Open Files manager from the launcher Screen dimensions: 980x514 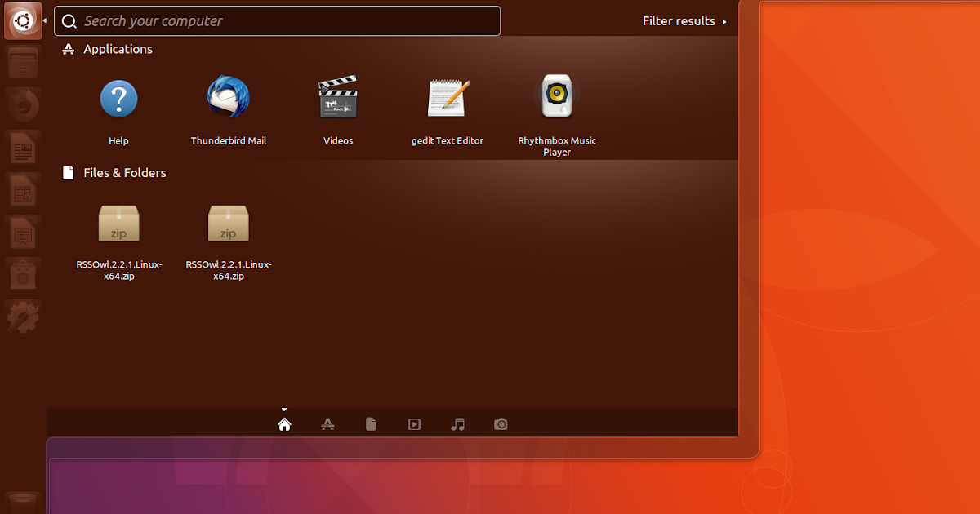click(23, 63)
